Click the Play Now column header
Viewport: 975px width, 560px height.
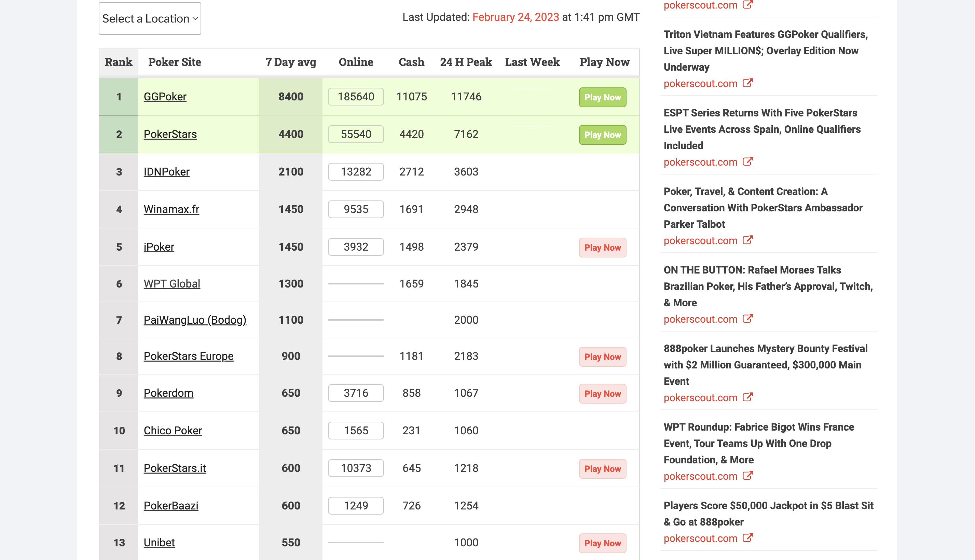click(x=604, y=62)
